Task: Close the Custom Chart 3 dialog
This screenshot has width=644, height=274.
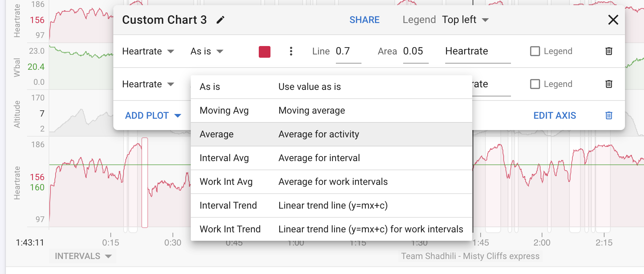Action: click(x=613, y=20)
